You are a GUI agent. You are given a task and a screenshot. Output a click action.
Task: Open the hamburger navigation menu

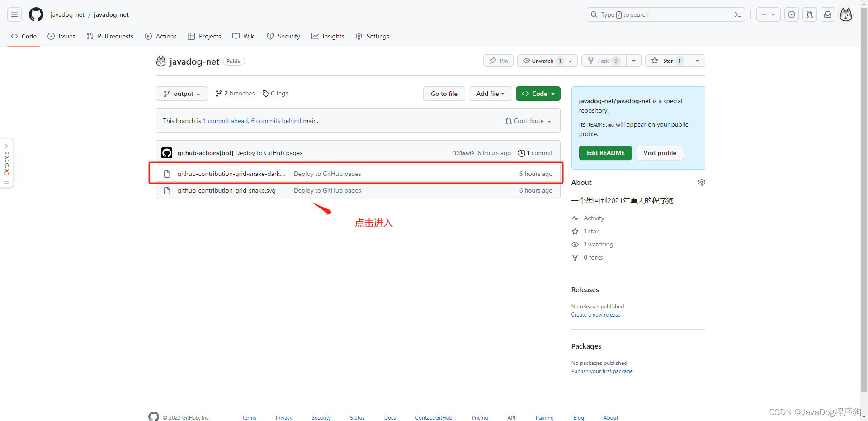click(x=14, y=14)
